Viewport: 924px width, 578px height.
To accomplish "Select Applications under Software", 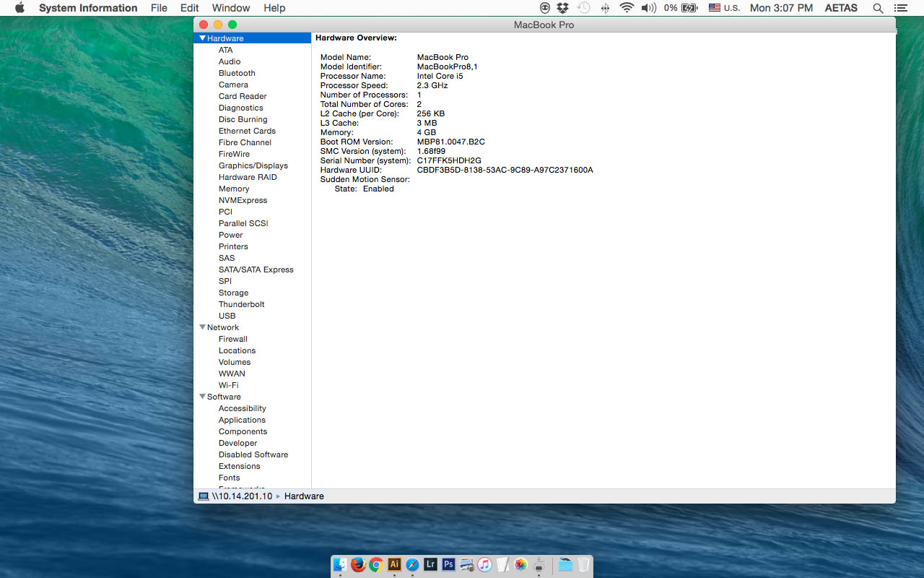I will click(x=242, y=420).
